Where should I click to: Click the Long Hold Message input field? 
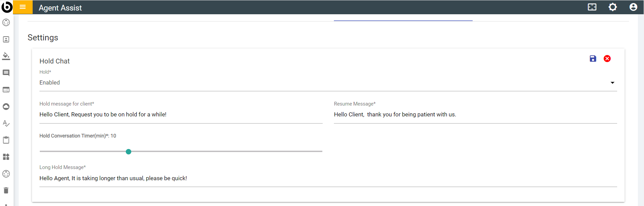[328, 179]
